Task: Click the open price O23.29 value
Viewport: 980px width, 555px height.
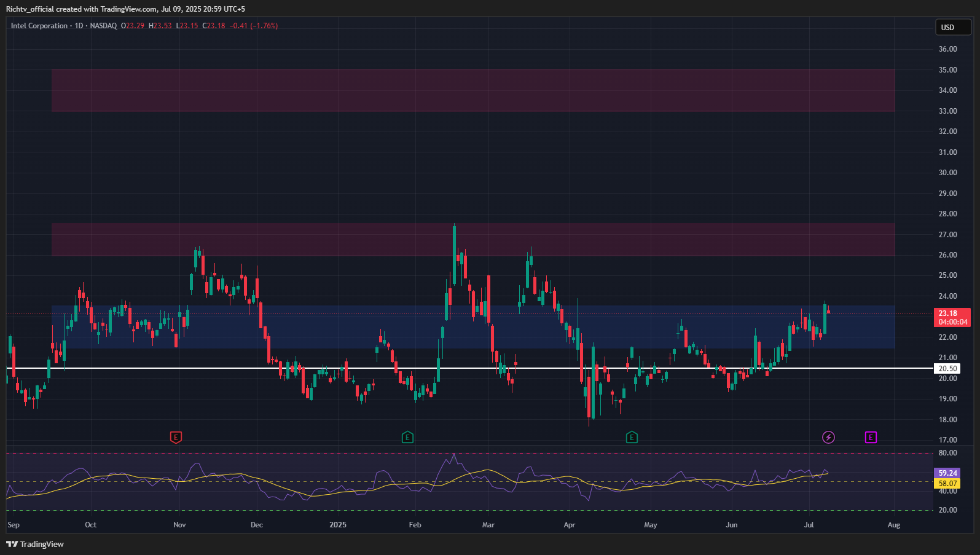Action: [x=133, y=26]
